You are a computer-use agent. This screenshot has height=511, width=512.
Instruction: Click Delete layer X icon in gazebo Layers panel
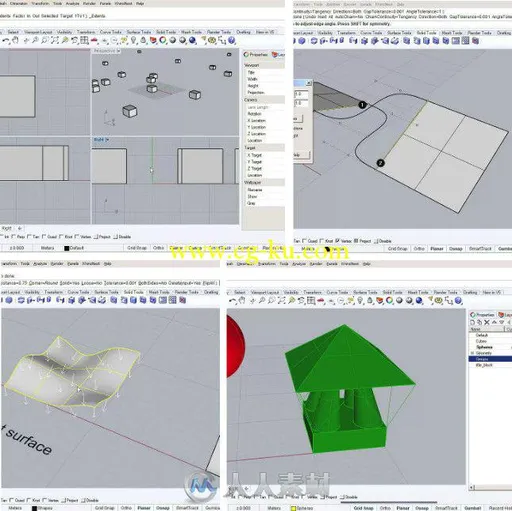[x=487, y=322]
